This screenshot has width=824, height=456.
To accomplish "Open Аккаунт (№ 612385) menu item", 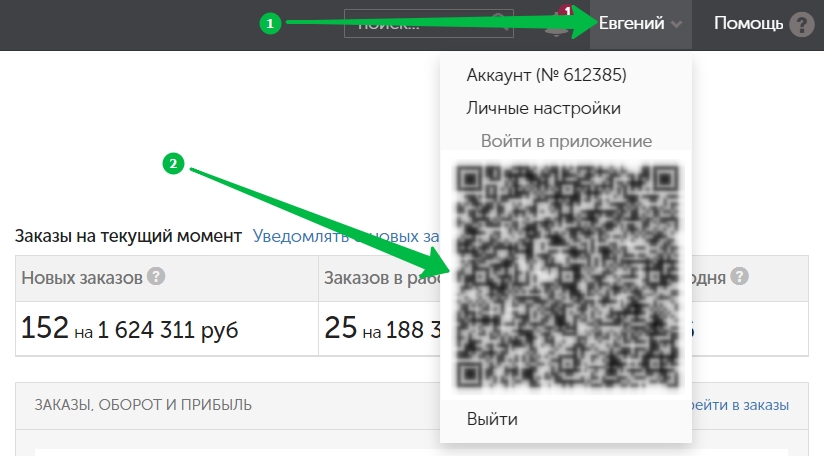I will click(x=546, y=75).
